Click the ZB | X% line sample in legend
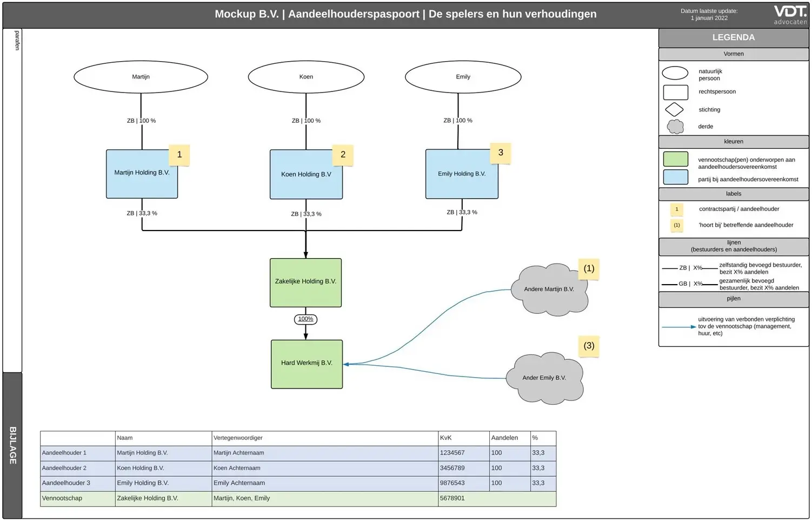The image size is (812, 520). tap(690, 268)
